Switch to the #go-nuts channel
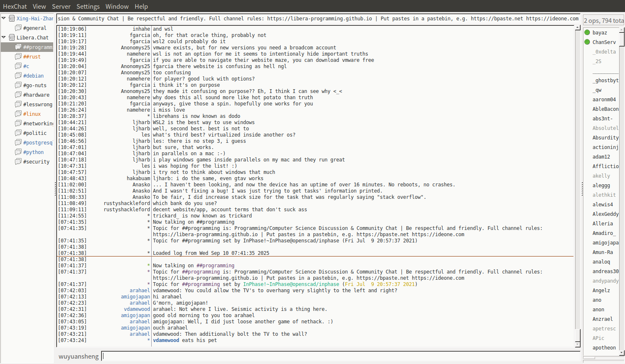This screenshot has height=364, width=625. coord(35,85)
